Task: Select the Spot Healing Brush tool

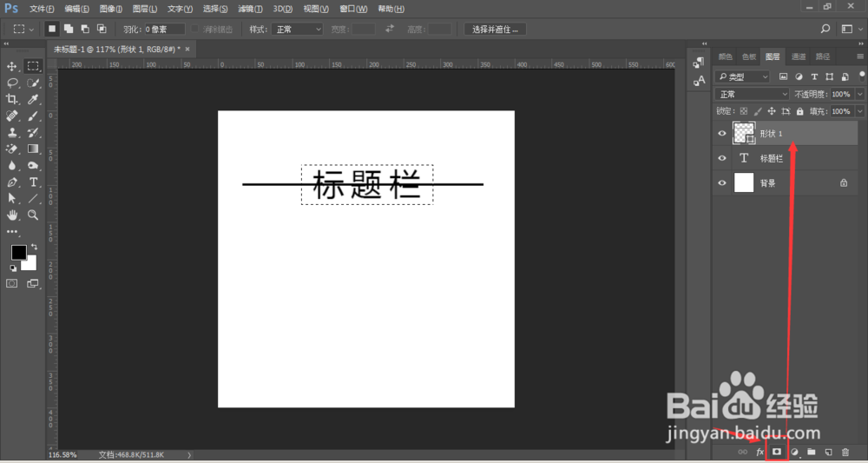Action: 11,116
